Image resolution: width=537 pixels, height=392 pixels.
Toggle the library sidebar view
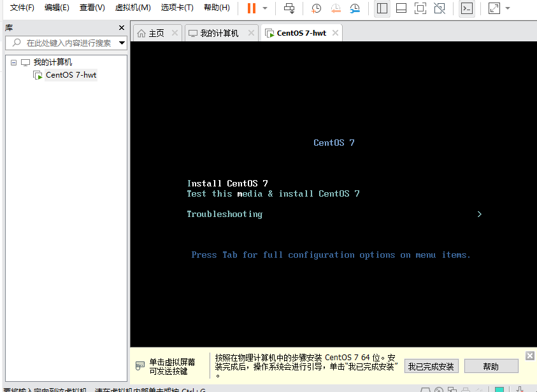click(x=382, y=8)
